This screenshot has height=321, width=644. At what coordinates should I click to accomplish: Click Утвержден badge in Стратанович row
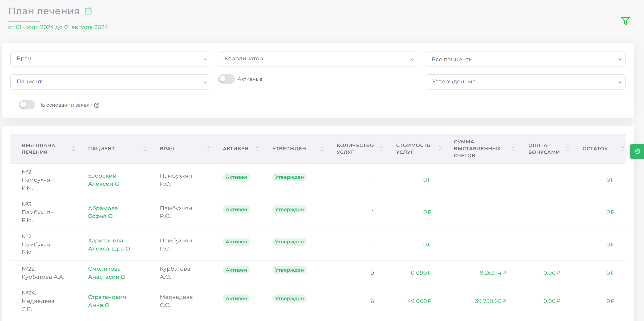click(x=289, y=298)
